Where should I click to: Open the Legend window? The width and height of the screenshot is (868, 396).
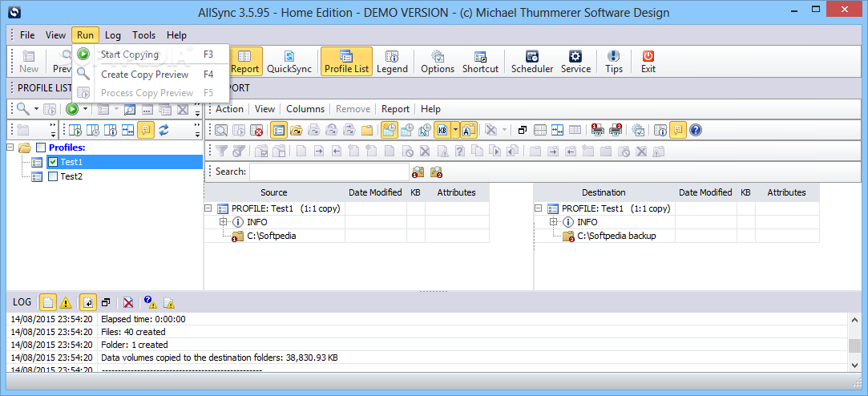coord(392,62)
